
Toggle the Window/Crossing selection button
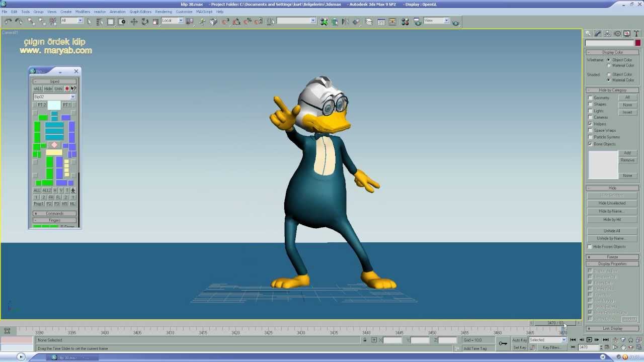pos(122,22)
